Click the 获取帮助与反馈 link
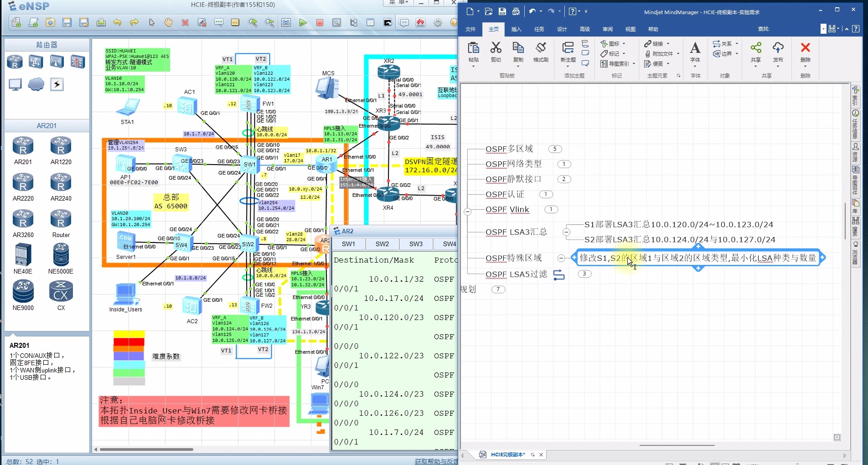Viewport: 868px width, 465px height. pos(436,461)
